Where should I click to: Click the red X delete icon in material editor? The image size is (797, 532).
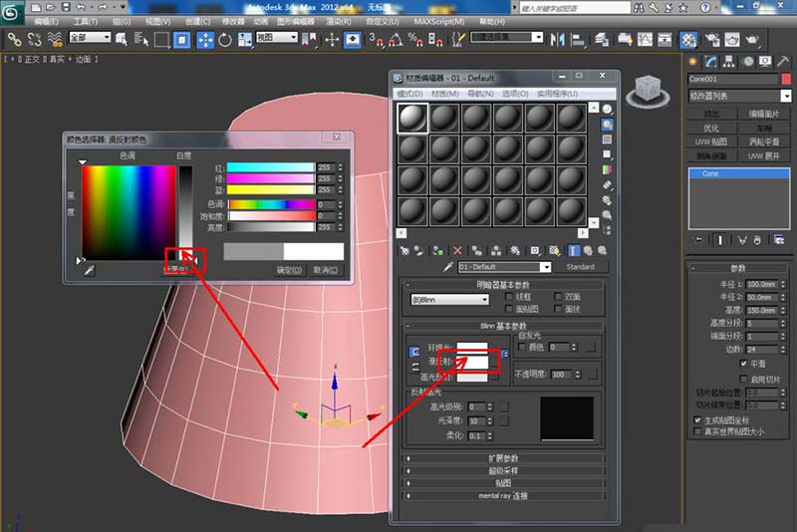pyautogui.click(x=457, y=250)
